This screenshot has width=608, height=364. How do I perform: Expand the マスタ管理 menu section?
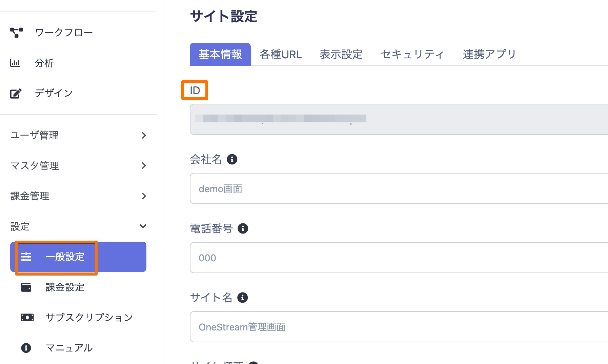pyautogui.click(x=144, y=166)
